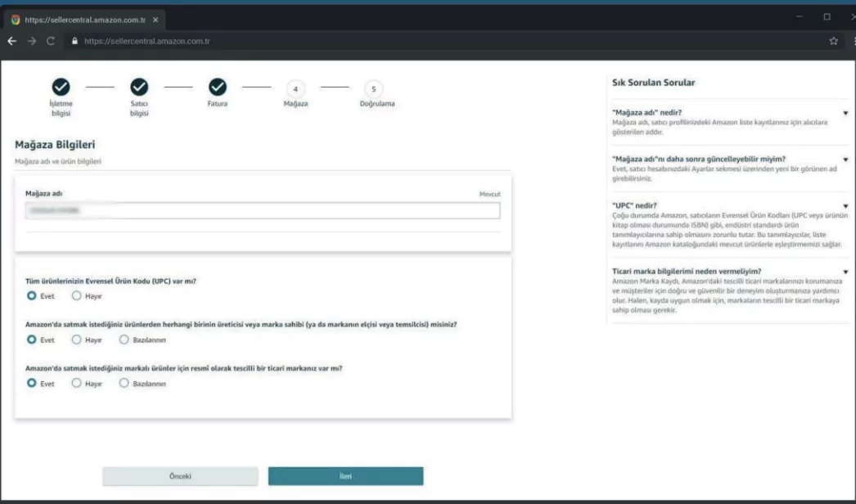Bookmark page with the star icon
Screen dimensions: 856x504
[x=833, y=41]
